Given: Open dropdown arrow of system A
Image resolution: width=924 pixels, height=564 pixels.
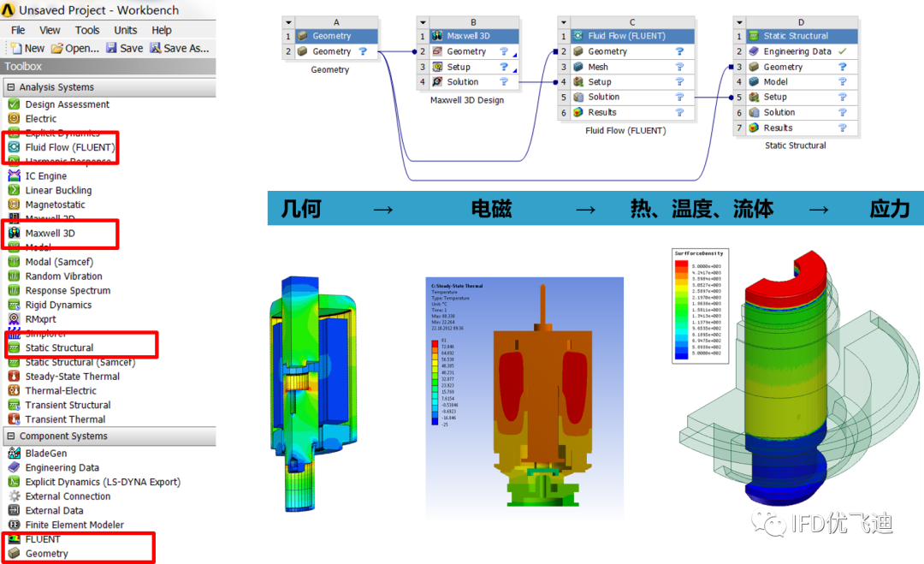Looking at the screenshot, I should [289, 22].
